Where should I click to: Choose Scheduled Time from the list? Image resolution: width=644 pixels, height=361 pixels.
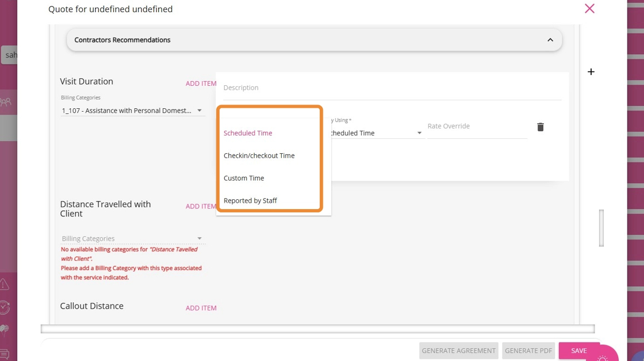point(248,133)
